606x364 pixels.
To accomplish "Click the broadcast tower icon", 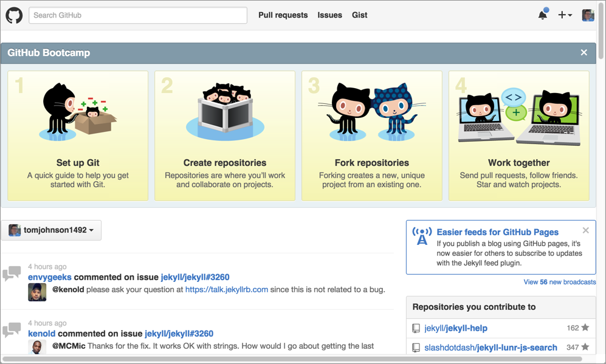I will pos(422,236).
